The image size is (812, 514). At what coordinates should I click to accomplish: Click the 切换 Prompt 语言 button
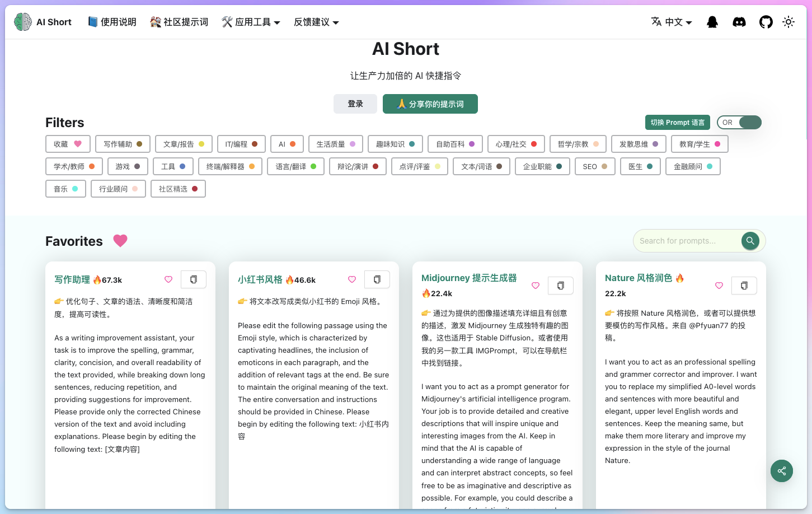click(x=678, y=123)
